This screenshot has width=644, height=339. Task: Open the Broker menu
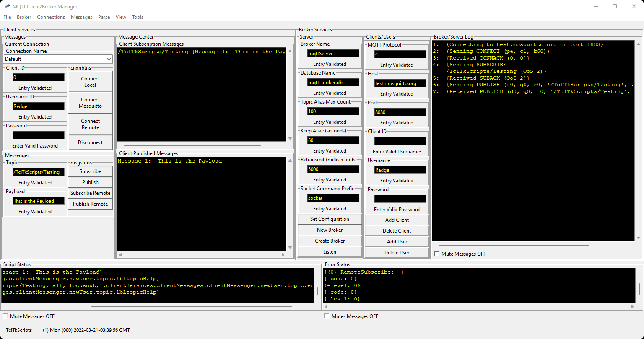pyautogui.click(x=23, y=17)
